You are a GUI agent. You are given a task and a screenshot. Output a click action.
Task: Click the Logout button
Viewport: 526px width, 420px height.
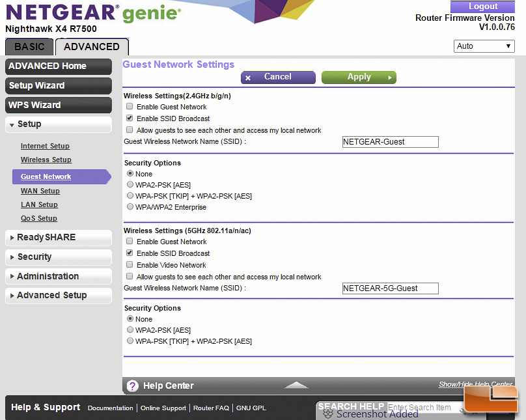pyautogui.click(x=482, y=7)
